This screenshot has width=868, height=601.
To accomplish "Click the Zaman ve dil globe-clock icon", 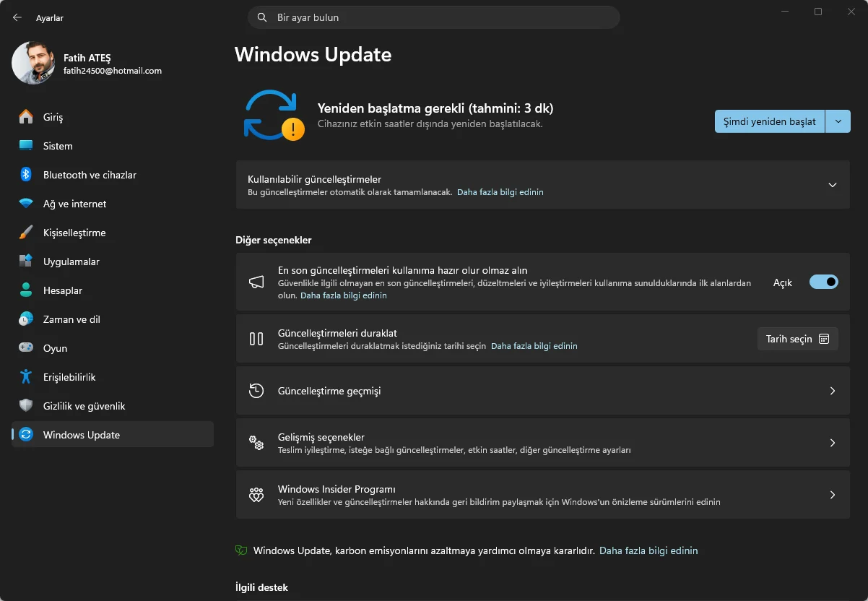I will 26,319.
